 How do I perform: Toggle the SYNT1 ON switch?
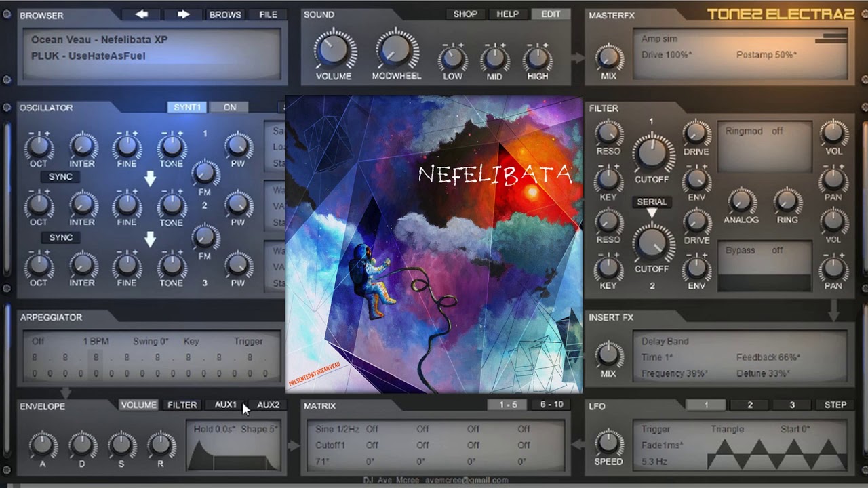pyautogui.click(x=229, y=106)
